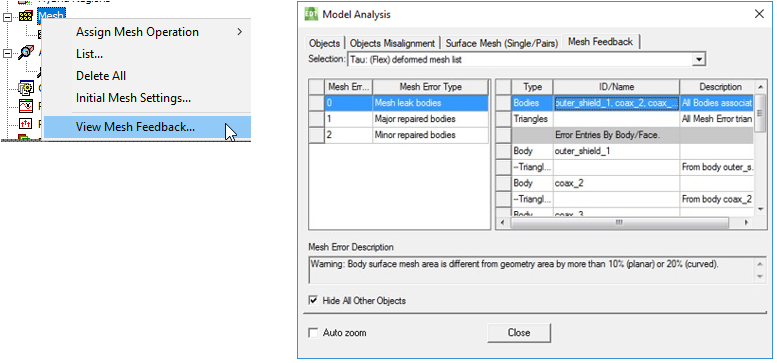Click the outer_shield_1 body entry
Image resolution: width=777 pixels, height=363 pixels.
616,151
